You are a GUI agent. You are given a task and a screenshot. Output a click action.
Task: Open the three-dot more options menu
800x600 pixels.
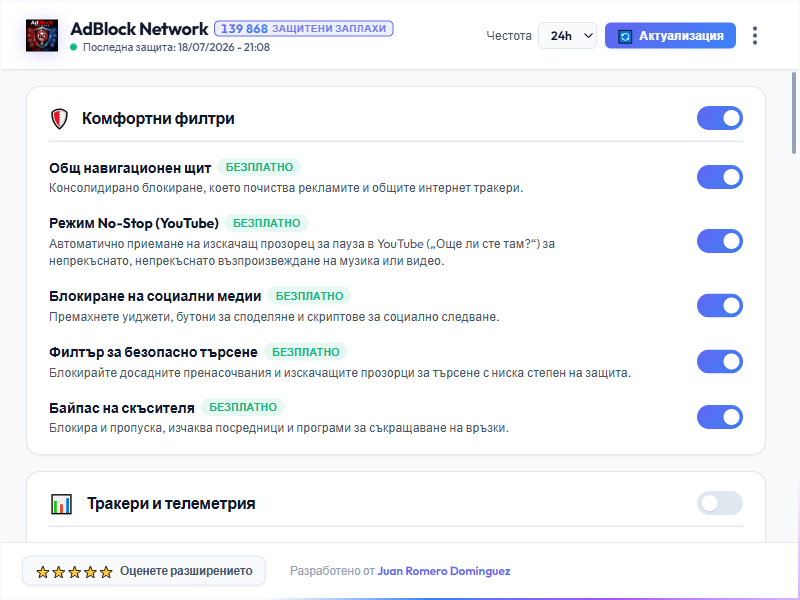(x=755, y=36)
